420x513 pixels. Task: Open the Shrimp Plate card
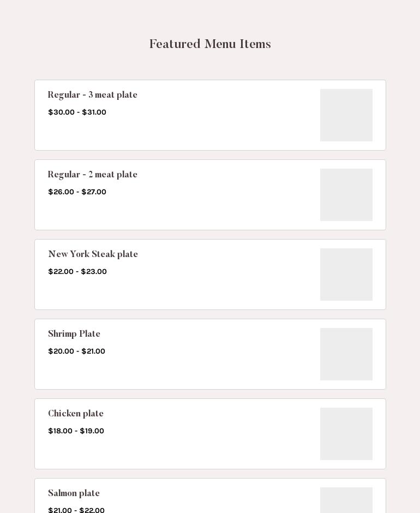[x=210, y=354]
